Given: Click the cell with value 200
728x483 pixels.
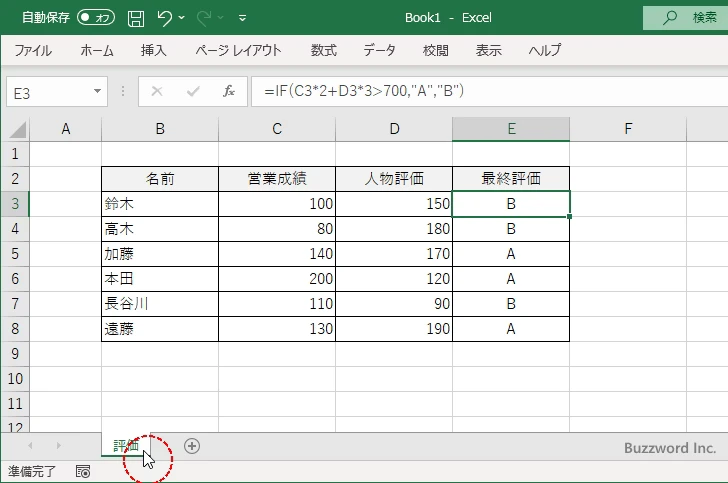Looking at the screenshot, I should coord(277,279).
